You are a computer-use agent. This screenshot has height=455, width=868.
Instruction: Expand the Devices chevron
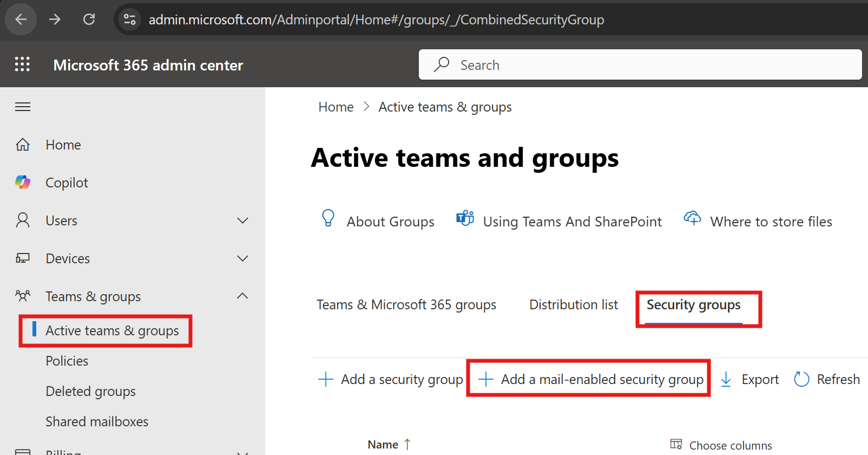(243, 258)
